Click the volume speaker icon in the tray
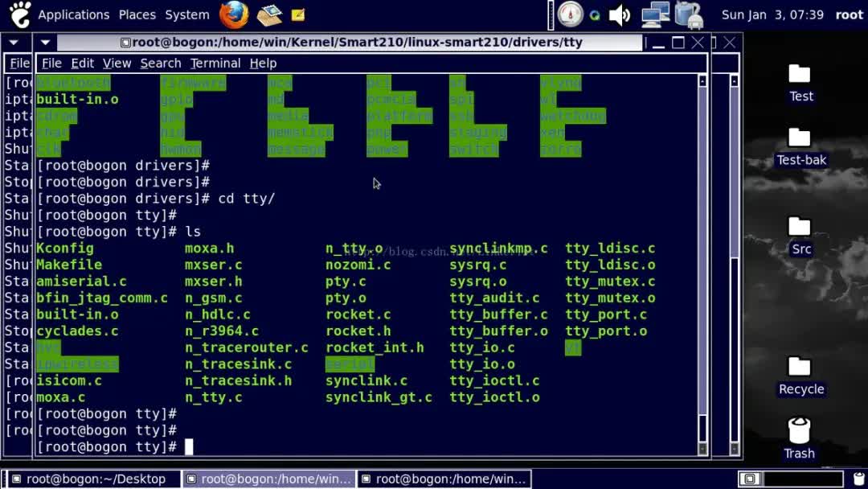 click(619, 14)
